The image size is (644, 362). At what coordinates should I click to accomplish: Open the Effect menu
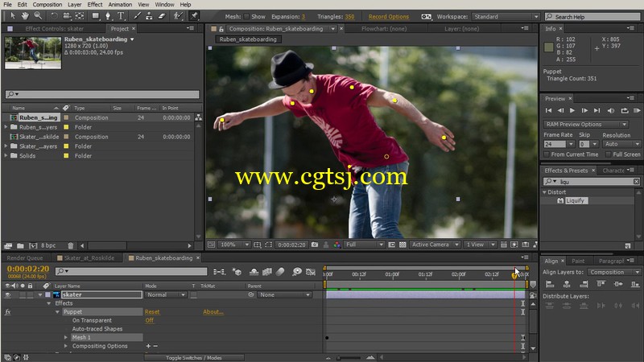pyautogui.click(x=95, y=5)
